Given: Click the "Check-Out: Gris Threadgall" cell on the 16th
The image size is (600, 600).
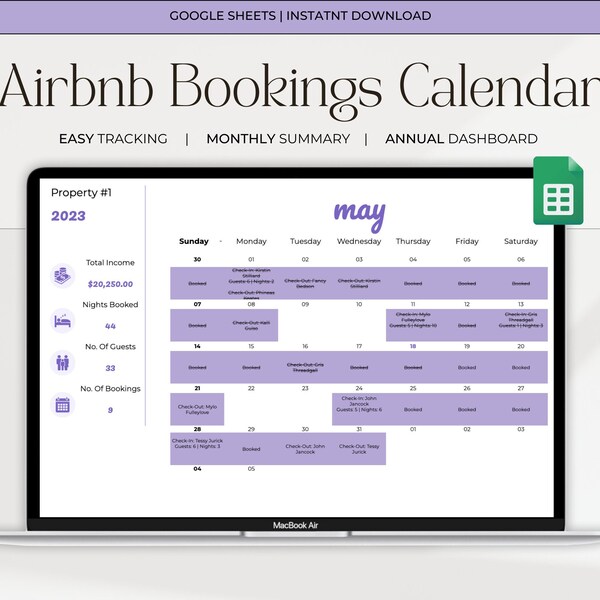Looking at the screenshot, I should click(305, 367).
